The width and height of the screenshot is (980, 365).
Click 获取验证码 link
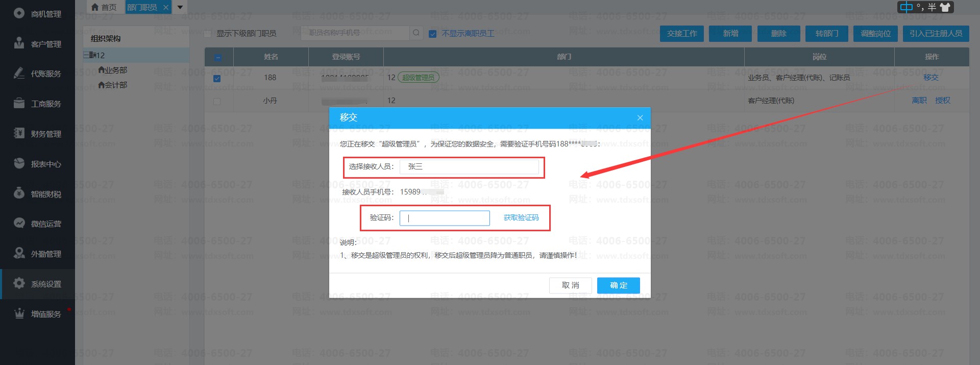coord(521,218)
